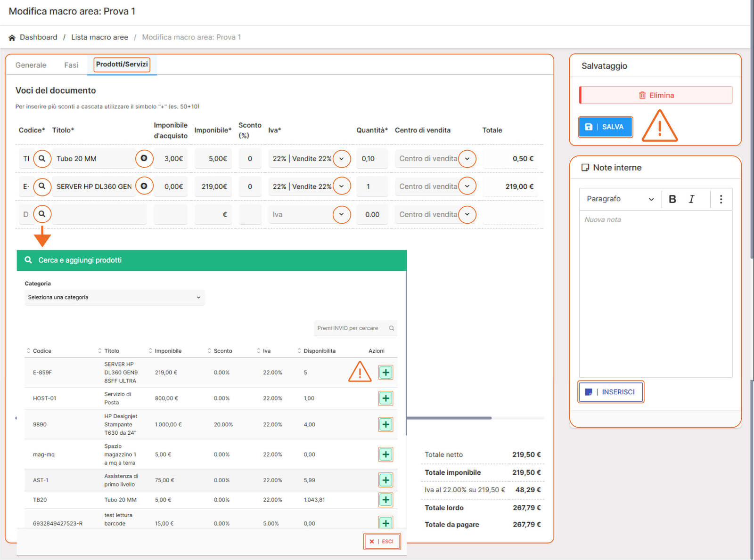Open Seleziona una categoria dropdown
754x560 pixels.
coord(115,297)
